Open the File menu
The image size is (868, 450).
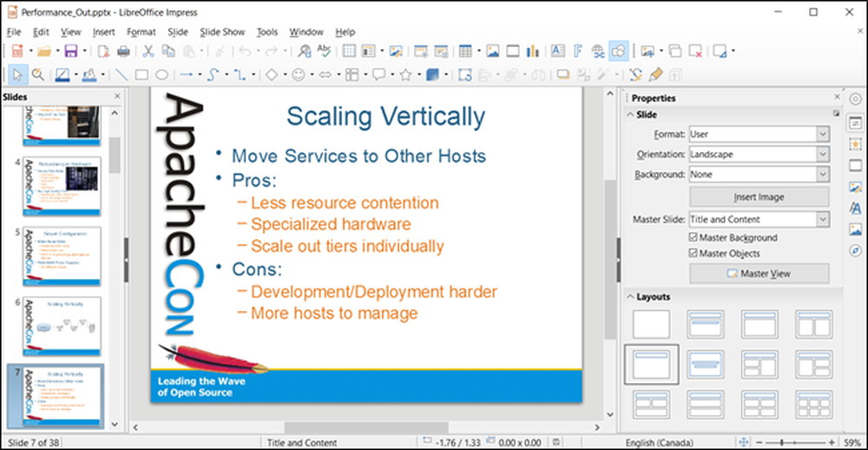click(x=14, y=32)
